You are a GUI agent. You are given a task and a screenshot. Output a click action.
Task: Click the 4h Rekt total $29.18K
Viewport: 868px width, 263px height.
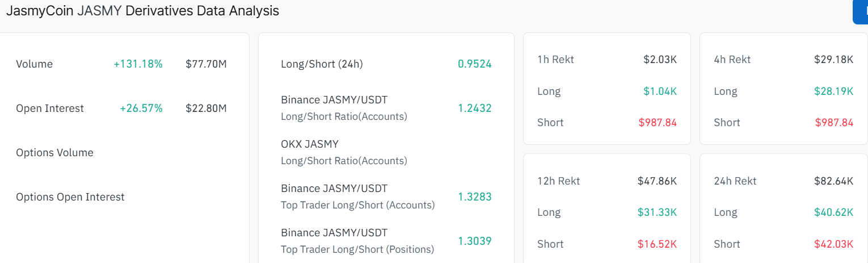pos(834,60)
